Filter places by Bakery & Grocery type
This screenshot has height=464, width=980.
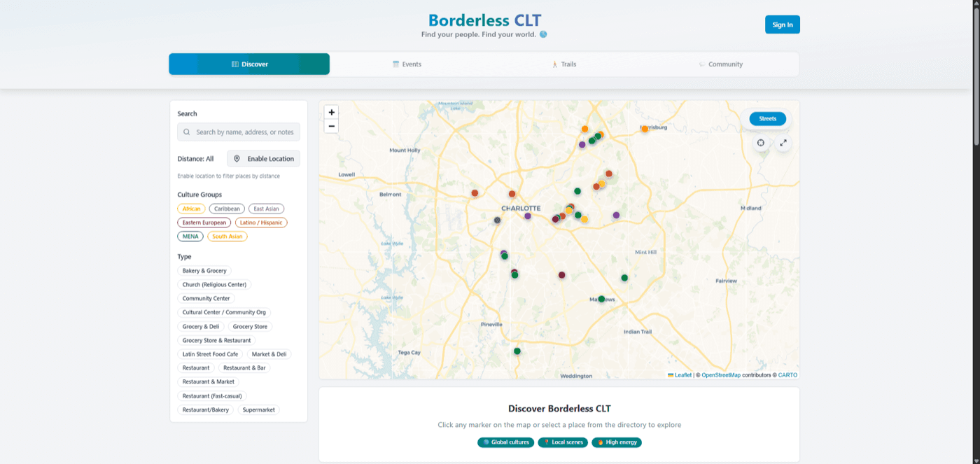[x=204, y=271]
